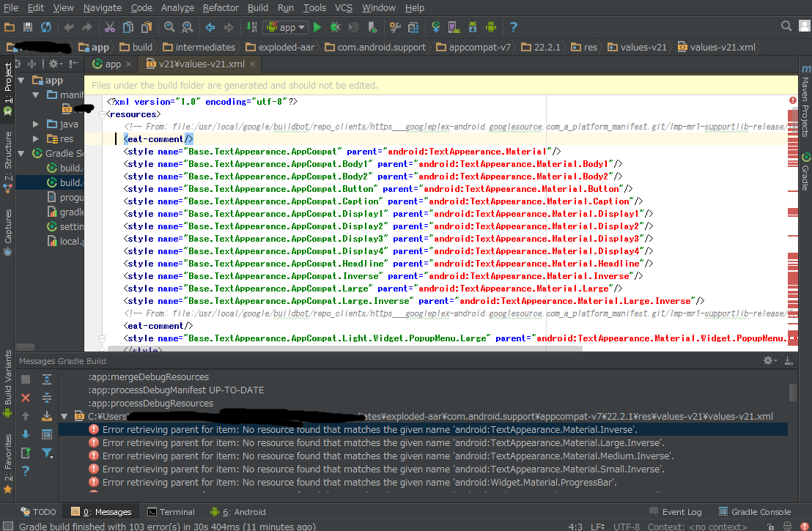Screen dimensions: 812x531
Task: Expand the java folder in project tree
Action: [36, 125]
